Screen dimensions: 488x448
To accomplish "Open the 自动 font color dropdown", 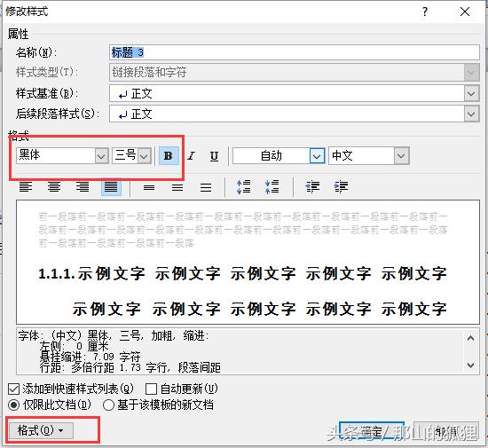I will (317, 155).
